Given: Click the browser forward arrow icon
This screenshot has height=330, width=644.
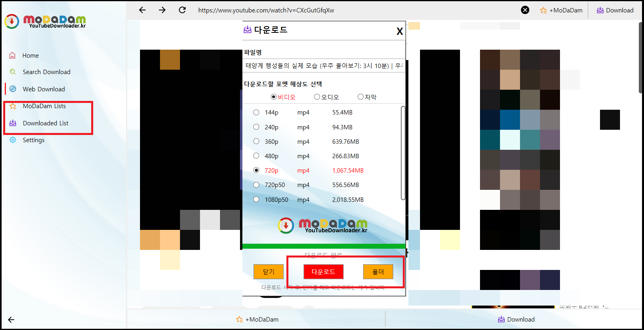Looking at the screenshot, I should [x=162, y=10].
